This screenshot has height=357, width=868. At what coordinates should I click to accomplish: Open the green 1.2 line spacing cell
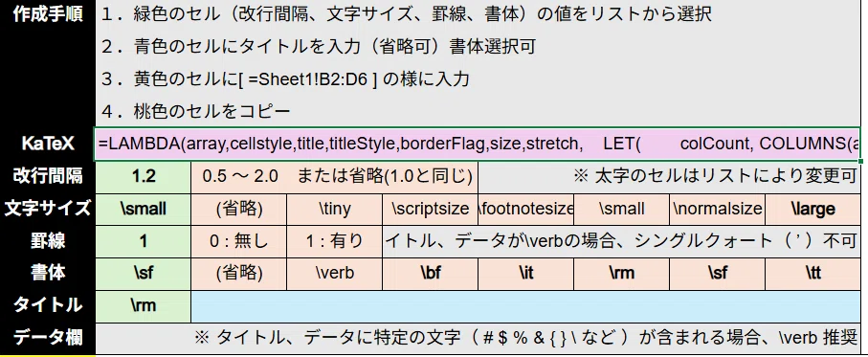[x=144, y=176]
